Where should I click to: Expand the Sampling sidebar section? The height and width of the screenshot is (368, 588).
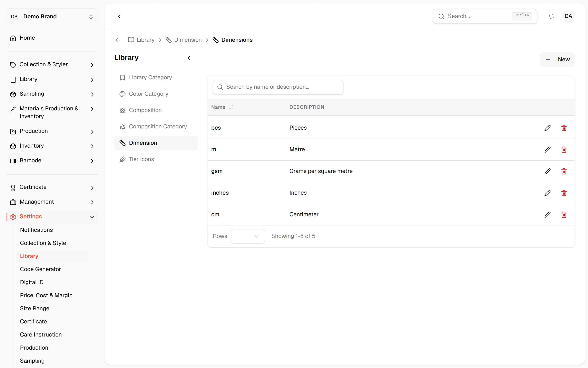point(52,94)
